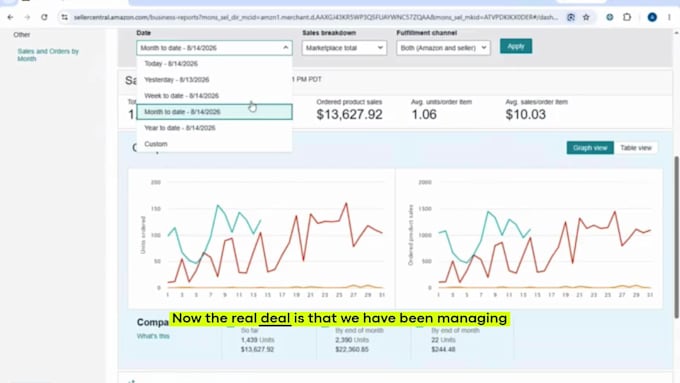Viewport: 680px width, 383px height.
Task: Open the Sales breakdown Marketplace total dropdown
Action: tap(344, 48)
